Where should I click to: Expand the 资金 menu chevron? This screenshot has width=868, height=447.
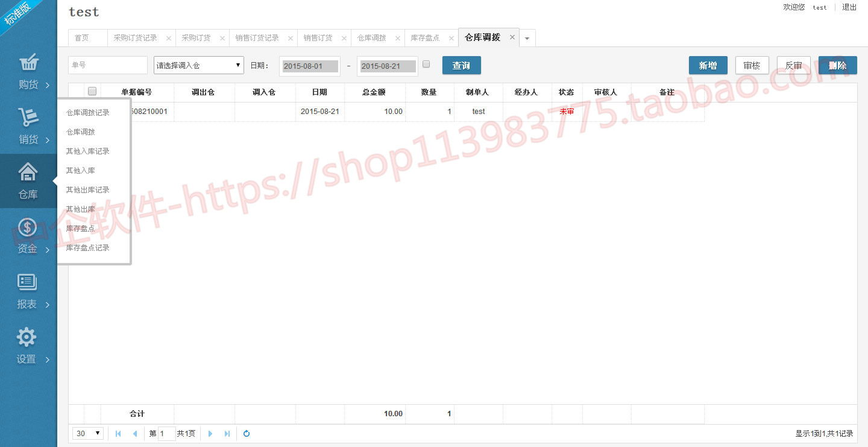(48, 250)
